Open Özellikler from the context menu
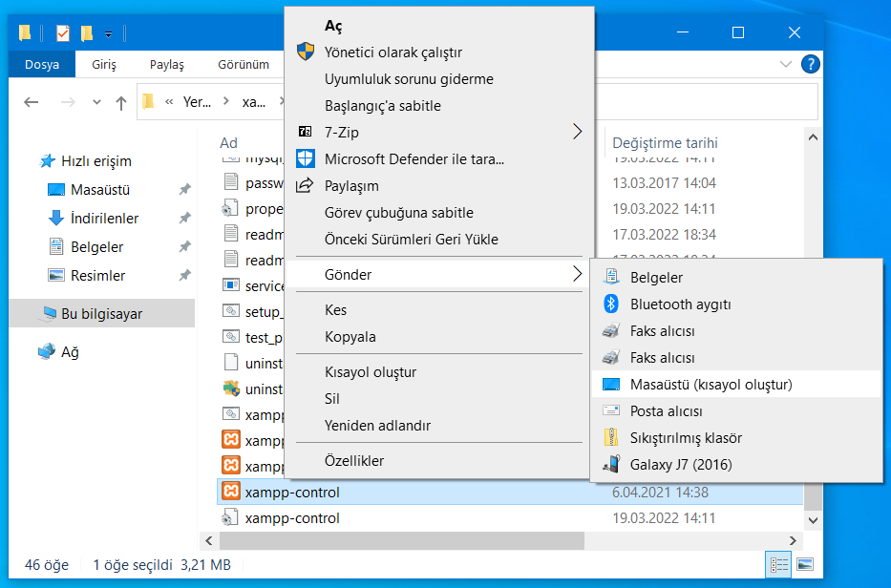891x588 pixels. (x=439, y=461)
